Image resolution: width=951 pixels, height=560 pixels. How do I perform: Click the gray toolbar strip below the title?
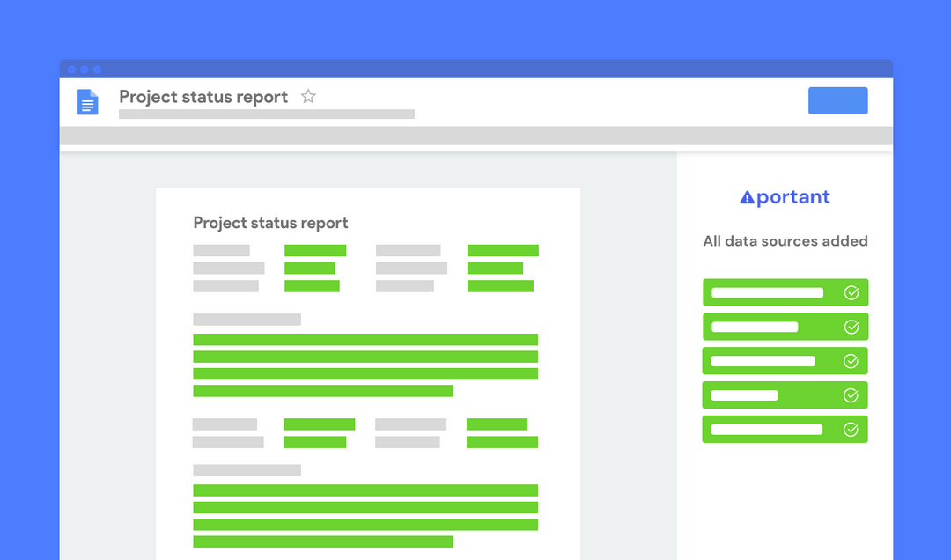475,136
